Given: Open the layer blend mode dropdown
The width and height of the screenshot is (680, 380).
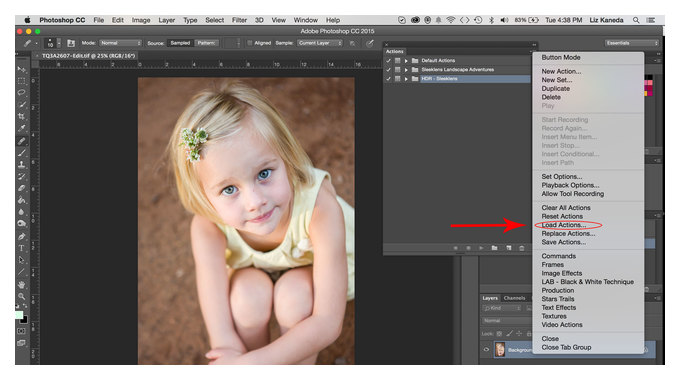Looking at the screenshot, I should click(507, 321).
